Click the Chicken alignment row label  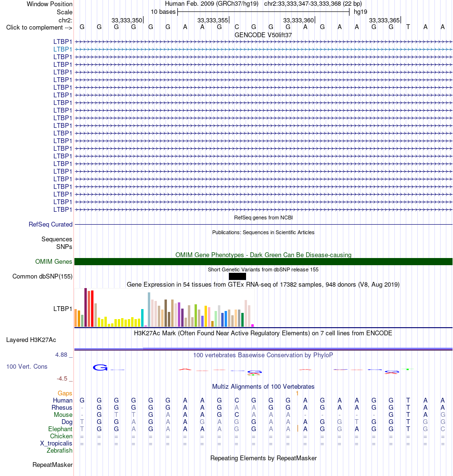click(x=62, y=436)
